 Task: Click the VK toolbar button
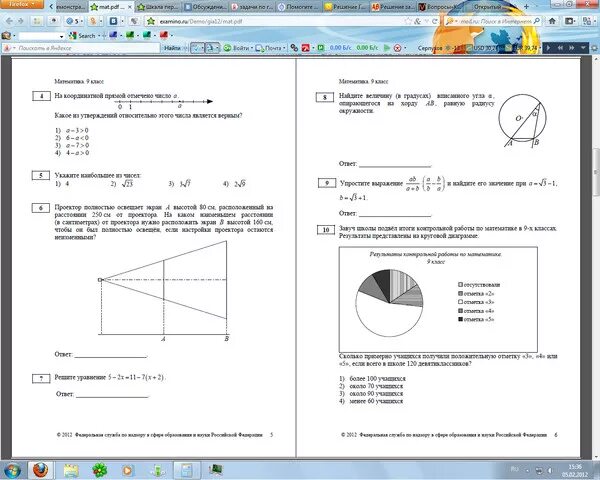pos(114,21)
